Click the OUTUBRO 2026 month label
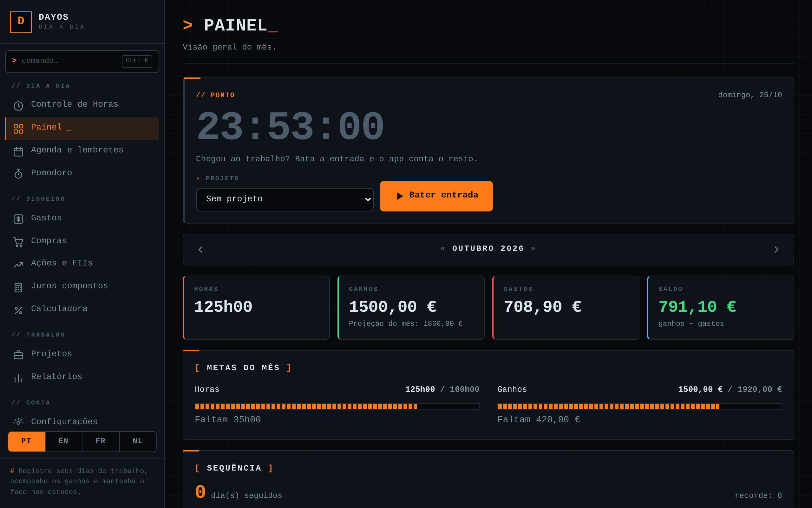This screenshot has width=812, height=508. click(488, 249)
